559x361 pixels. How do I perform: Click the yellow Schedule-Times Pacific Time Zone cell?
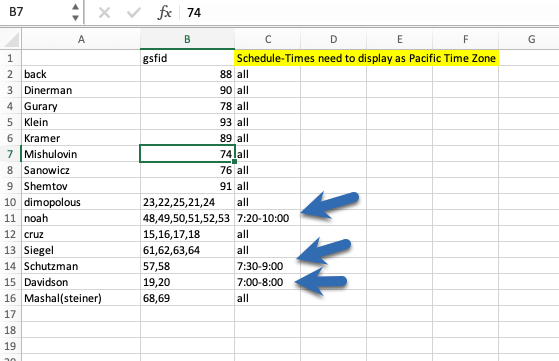[x=366, y=58]
